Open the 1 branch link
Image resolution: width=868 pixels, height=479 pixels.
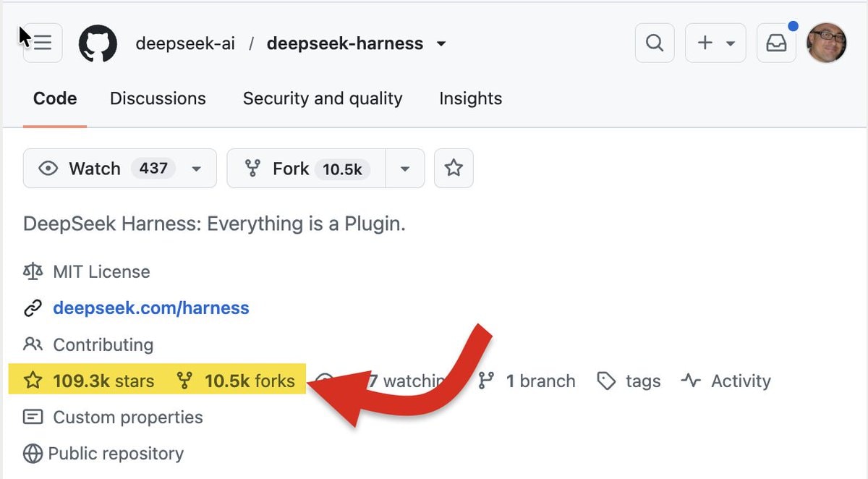(541, 381)
